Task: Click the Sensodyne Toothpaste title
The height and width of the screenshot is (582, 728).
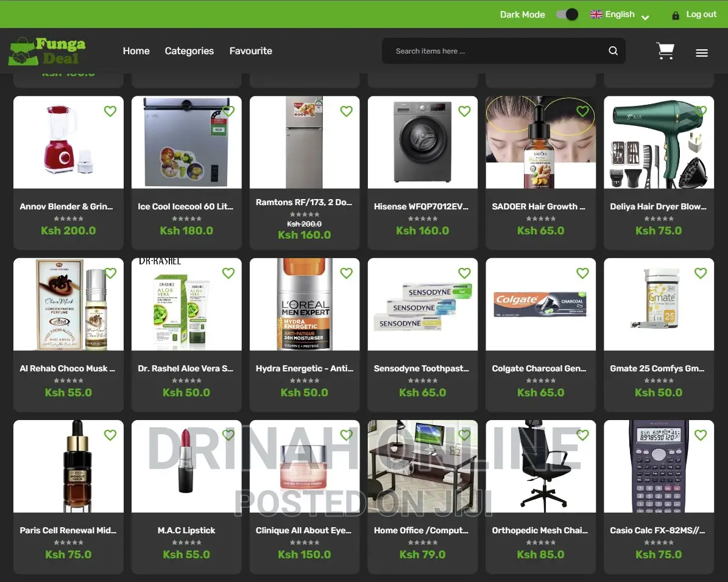Action: click(x=422, y=368)
